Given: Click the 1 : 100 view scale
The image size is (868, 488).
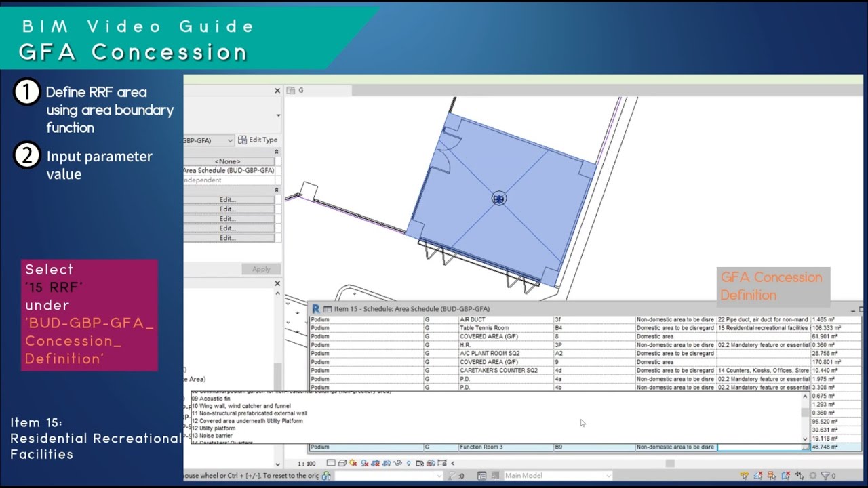Looking at the screenshot, I should (x=307, y=463).
